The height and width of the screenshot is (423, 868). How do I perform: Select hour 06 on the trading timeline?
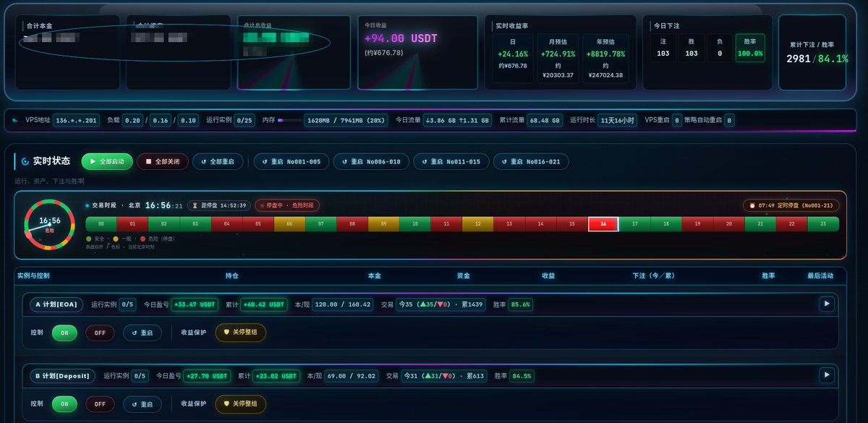click(x=289, y=225)
